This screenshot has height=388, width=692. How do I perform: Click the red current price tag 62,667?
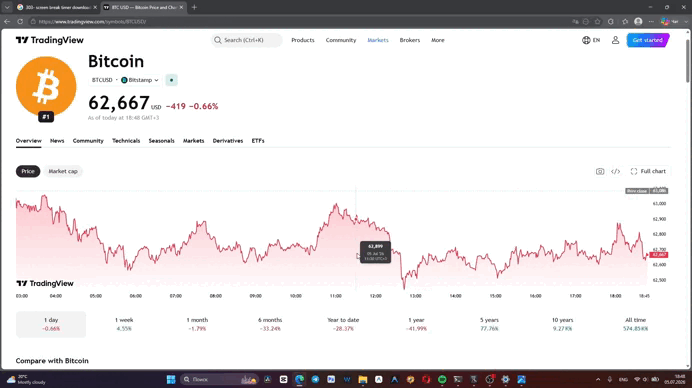tap(658, 255)
